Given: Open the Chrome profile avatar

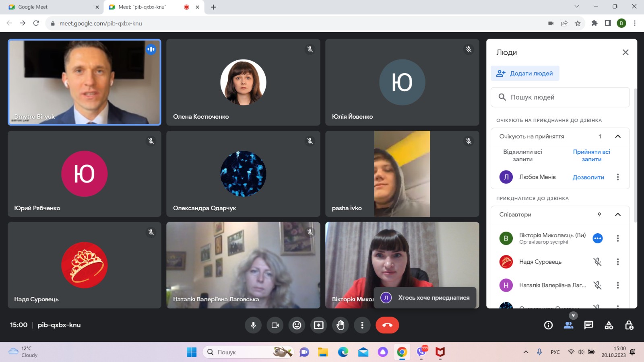Looking at the screenshot, I should (x=621, y=23).
